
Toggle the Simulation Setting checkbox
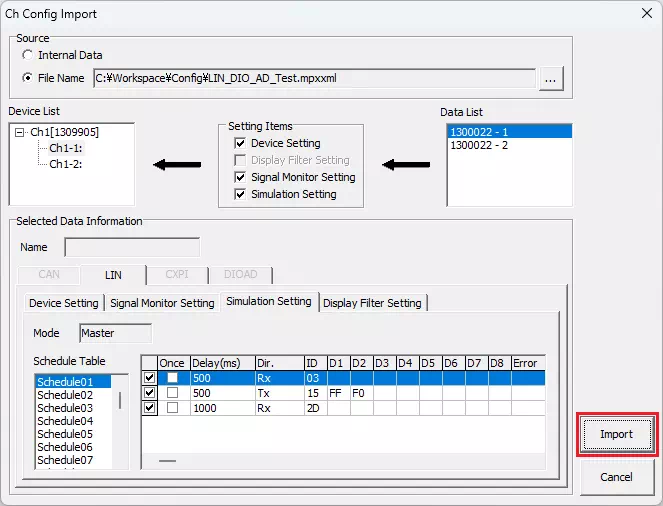tap(240, 194)
